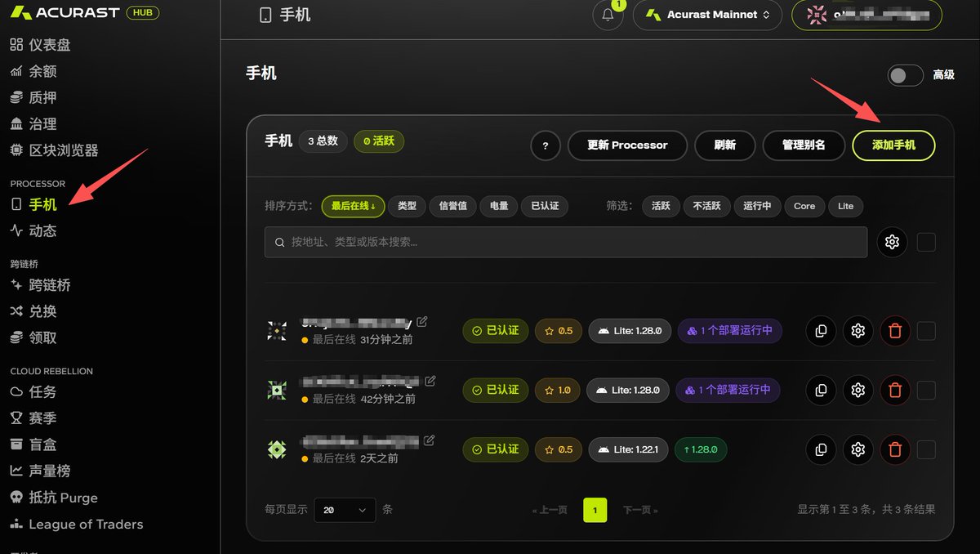Filter by Core type

tap(804, 206)
